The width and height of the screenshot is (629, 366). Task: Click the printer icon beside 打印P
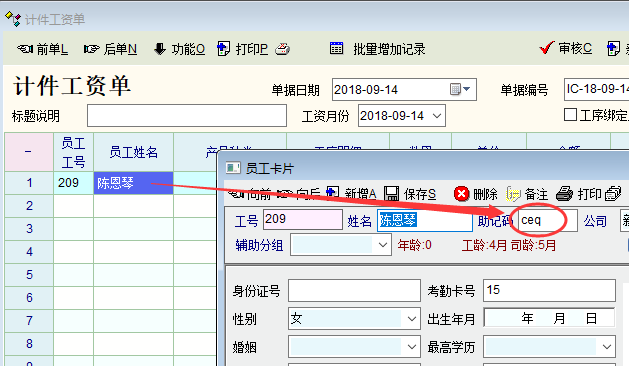(x=282, y=49)
